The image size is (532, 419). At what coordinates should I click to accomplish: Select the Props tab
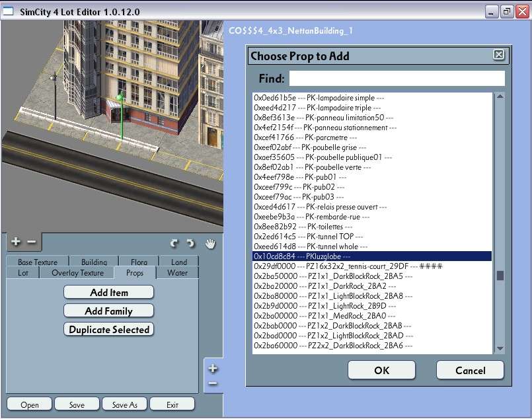click(135, 273)
